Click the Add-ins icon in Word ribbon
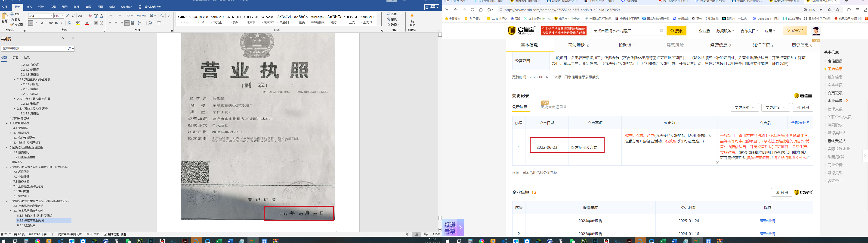 click(x=412, y=16)
